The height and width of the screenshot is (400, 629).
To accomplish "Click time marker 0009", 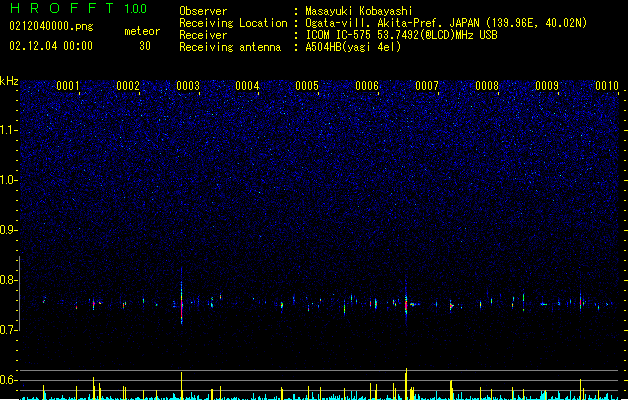I will 547,86.
